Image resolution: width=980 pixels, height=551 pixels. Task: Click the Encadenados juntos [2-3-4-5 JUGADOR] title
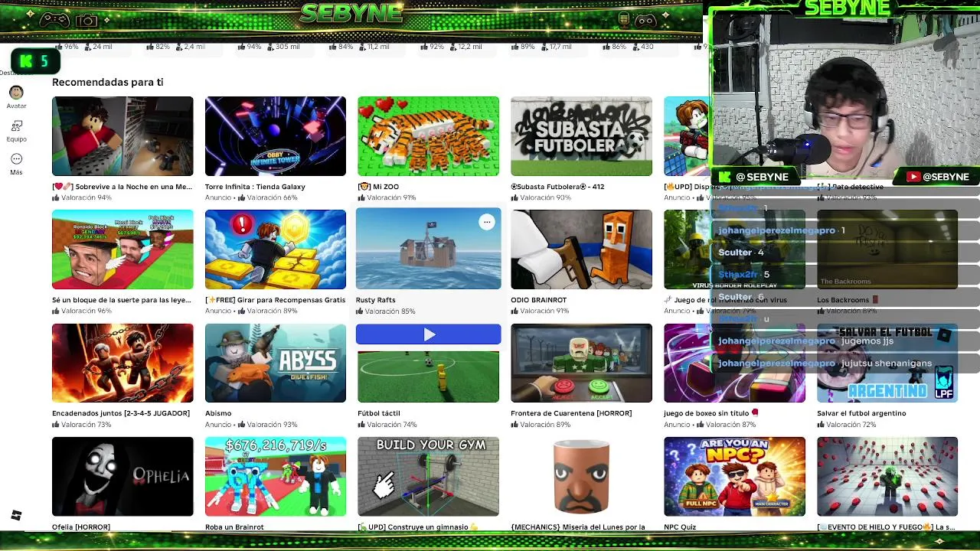point(121,413)
